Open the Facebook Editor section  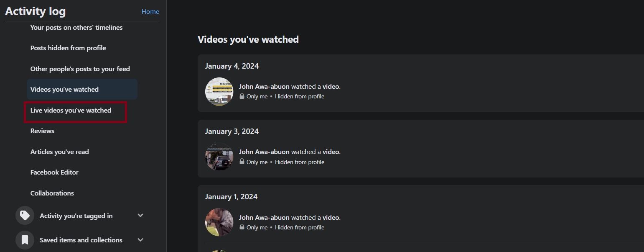tap(54, 172)
